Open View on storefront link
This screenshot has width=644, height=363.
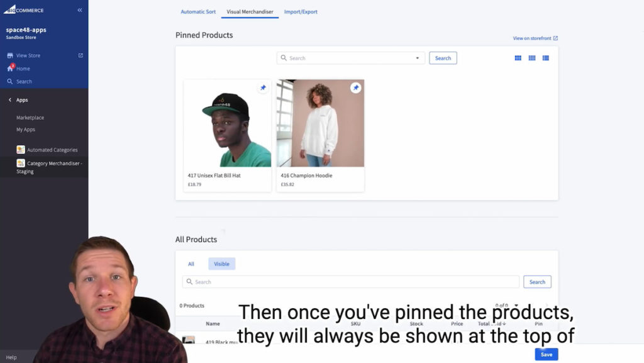pos(535,38)
